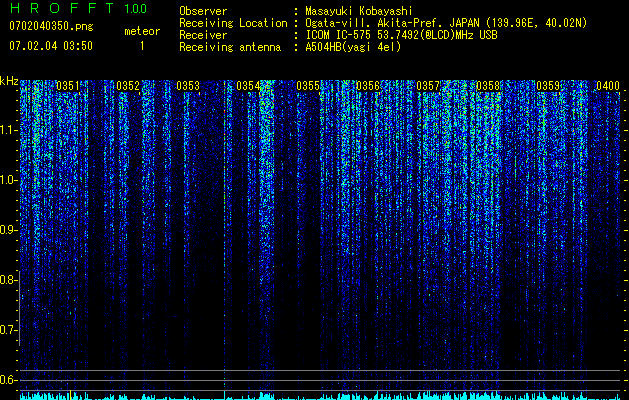Image resolution: width=629 pixels, height=400 pixels.
Task: Click the Receiving antenna label
Action: [x=230, y=47]
